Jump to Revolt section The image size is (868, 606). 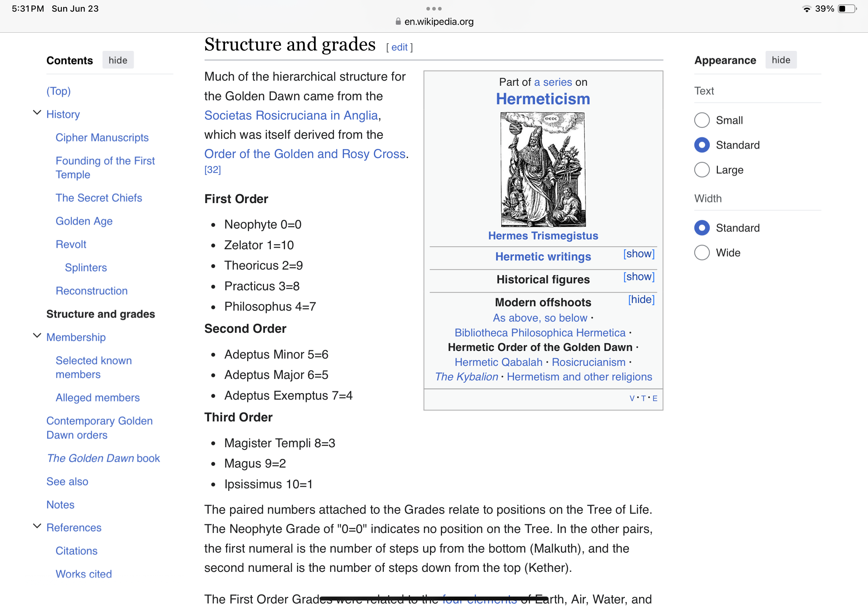tap(71, 245)
